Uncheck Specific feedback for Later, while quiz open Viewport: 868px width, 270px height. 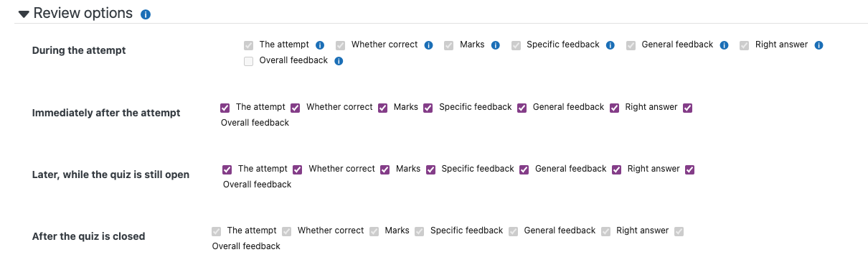430,169
